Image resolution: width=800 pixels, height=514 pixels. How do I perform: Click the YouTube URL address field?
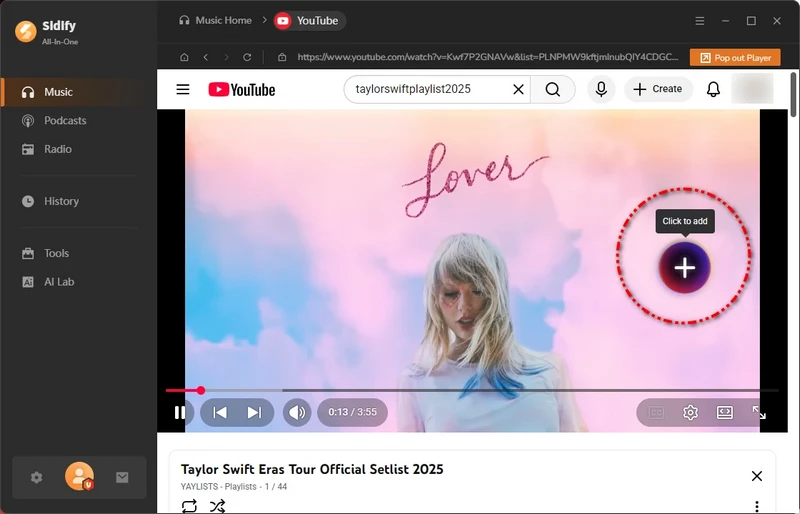(x=488, y=57)
